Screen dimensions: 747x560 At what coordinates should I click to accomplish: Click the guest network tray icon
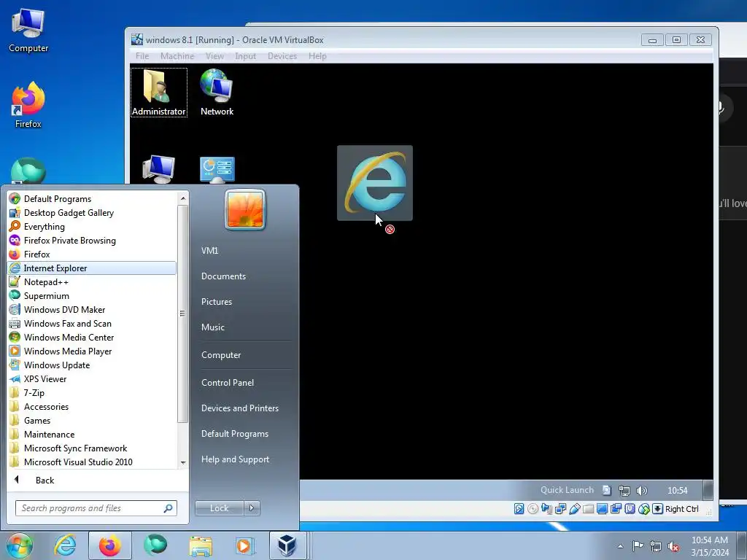(x=624, y=490)
